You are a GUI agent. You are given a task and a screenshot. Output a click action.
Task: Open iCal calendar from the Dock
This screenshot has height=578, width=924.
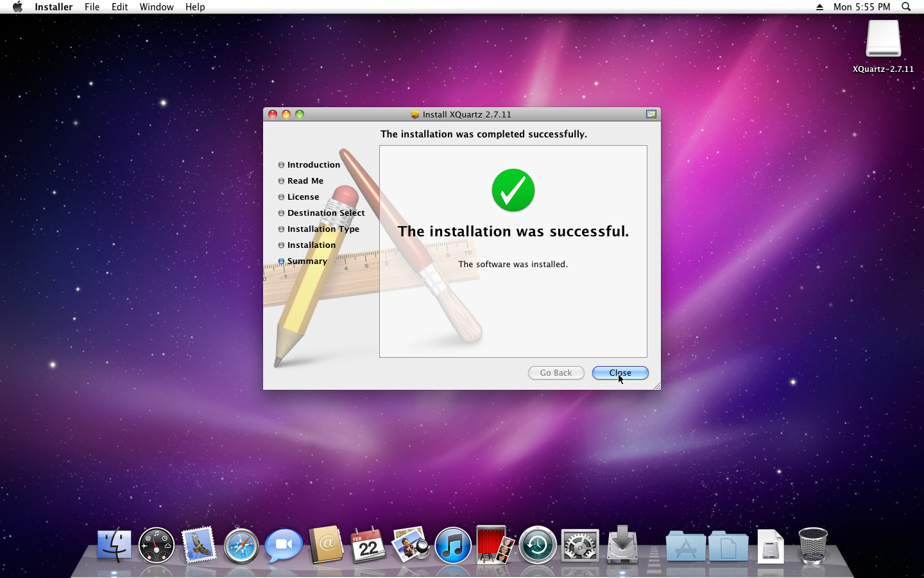pyautogui.click(x=368, y=546)
